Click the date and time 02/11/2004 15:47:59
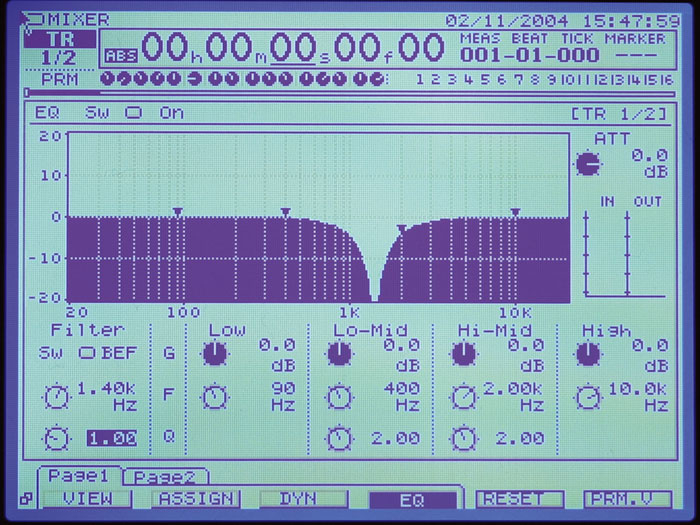 click(562, 21)
